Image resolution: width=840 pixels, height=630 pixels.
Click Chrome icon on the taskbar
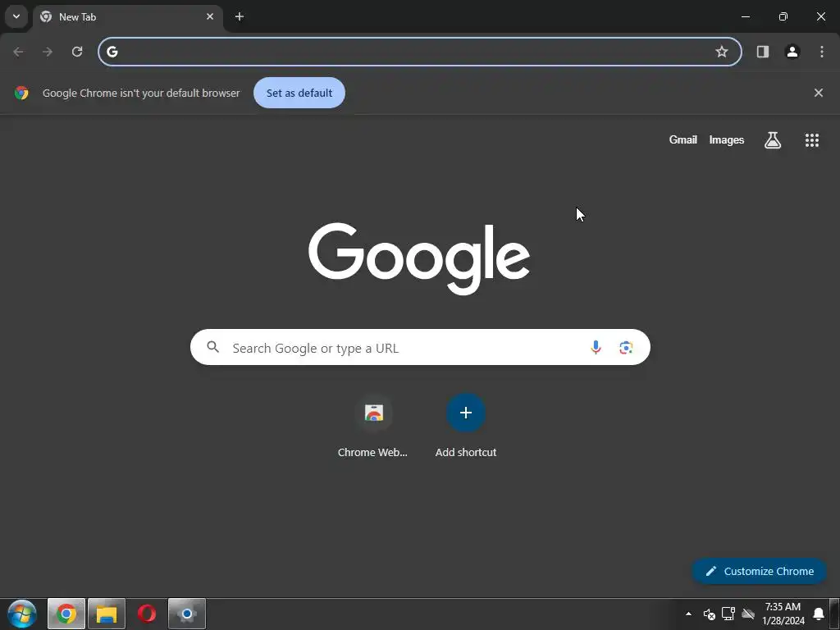point(66,614)
